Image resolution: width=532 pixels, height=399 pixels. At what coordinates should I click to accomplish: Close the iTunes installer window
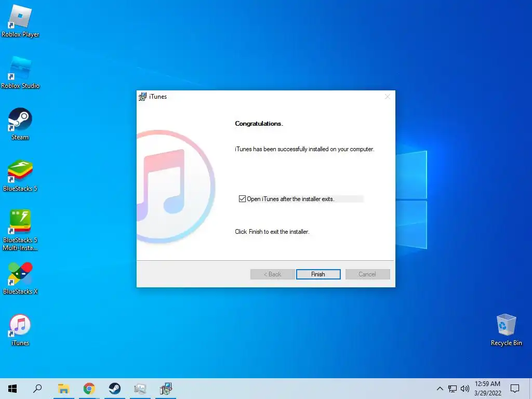click(x=388, y=97)
